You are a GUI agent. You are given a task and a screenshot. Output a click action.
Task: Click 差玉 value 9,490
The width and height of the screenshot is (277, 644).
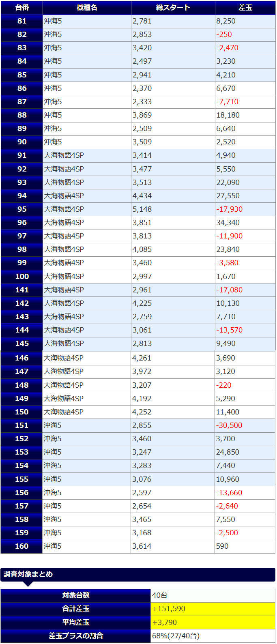(226, 343)
